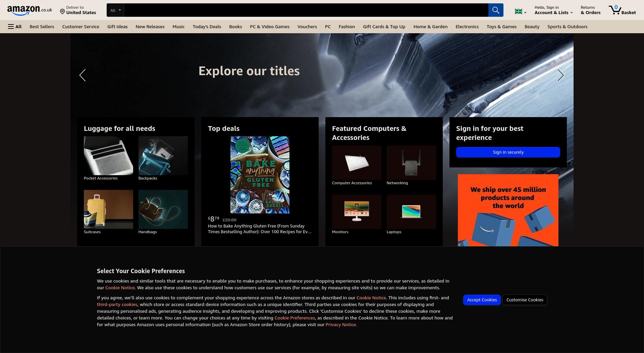This screenshot has width=644, height=353.
Task: Click Explore our titles banner heading
Action: click(249, 71)
